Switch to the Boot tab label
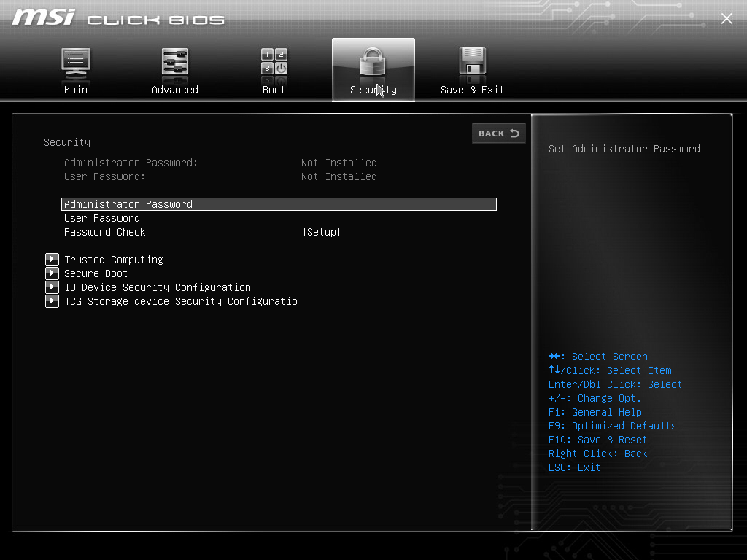 click(x=274, y=90)
